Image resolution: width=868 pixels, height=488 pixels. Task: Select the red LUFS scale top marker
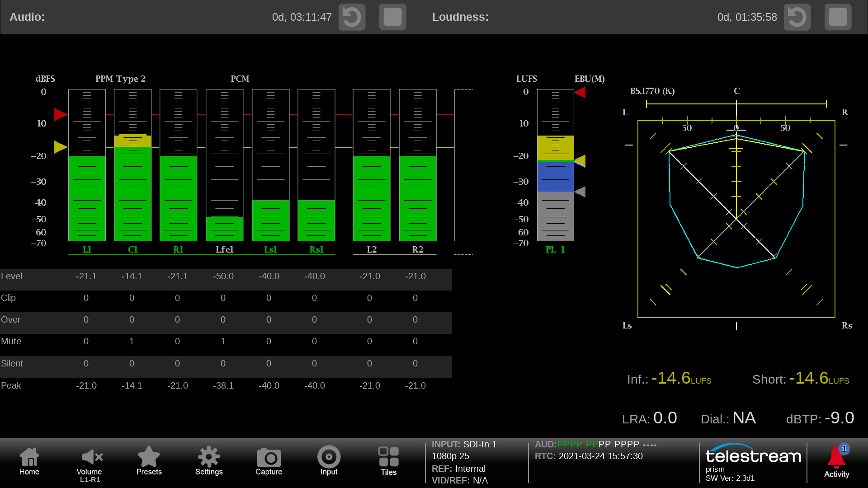pyautogui.click(x=580, y=93)
